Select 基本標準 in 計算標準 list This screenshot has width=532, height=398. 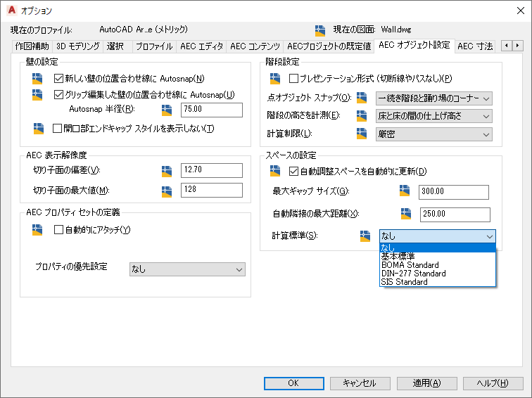(x=437, y=256)
